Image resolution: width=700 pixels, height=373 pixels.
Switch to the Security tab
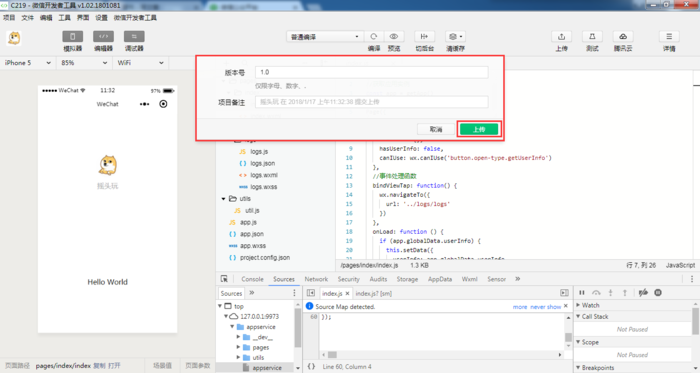(348, 279)
